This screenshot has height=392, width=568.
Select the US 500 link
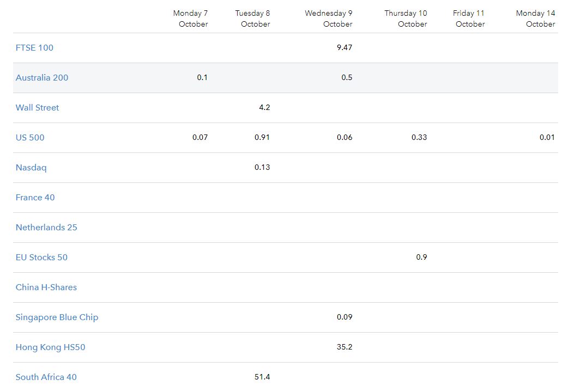point(30,138)
